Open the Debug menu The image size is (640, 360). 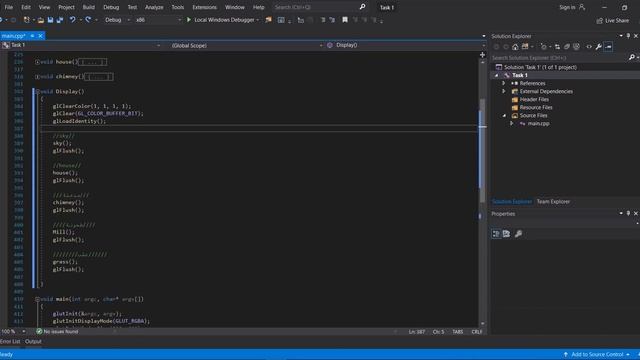(111, 7)
